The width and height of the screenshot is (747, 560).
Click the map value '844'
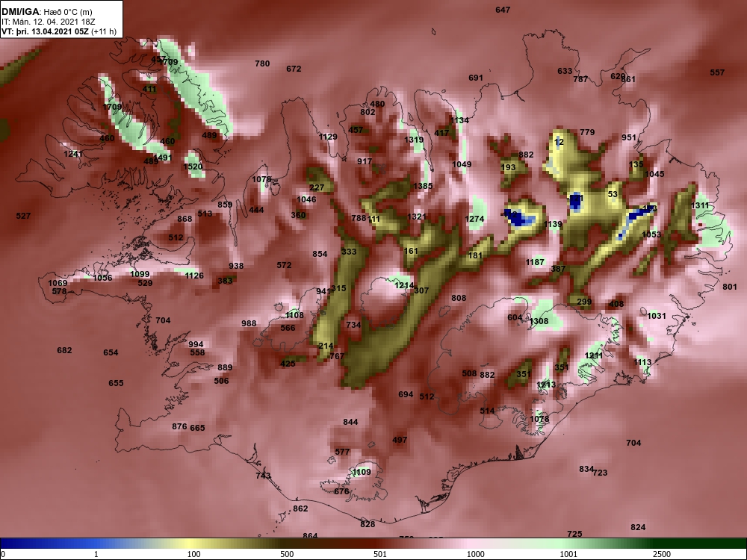(x=350, y=422)
